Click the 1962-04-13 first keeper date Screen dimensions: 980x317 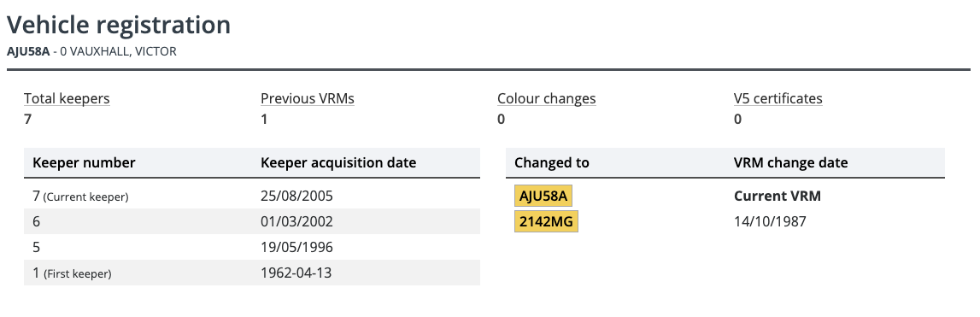[296, 273]
